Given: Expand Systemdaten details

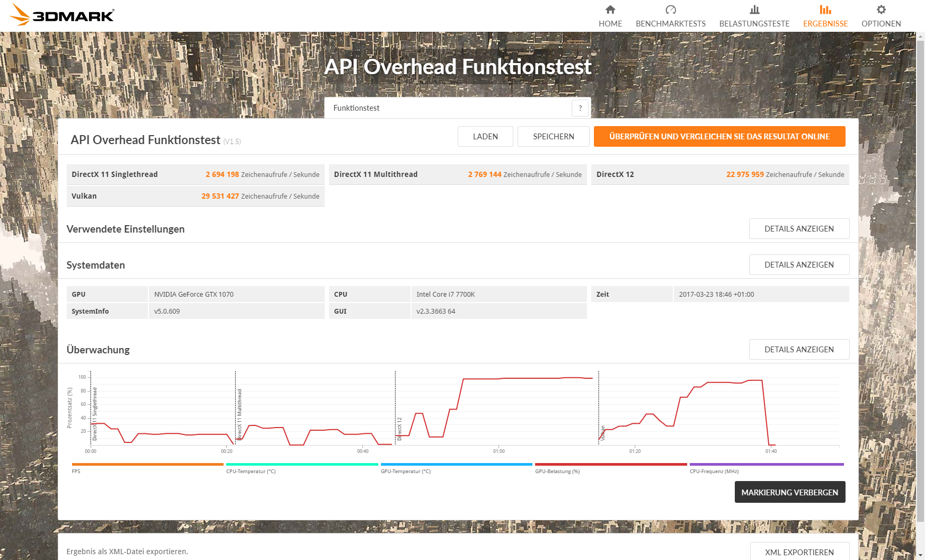Looking at the screenshot, I should [x=799, y=265].
